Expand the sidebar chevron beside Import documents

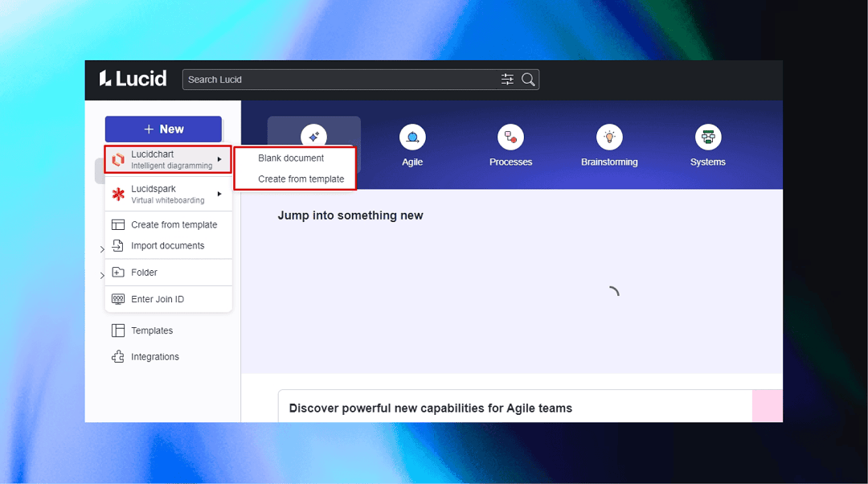(102, 249)
